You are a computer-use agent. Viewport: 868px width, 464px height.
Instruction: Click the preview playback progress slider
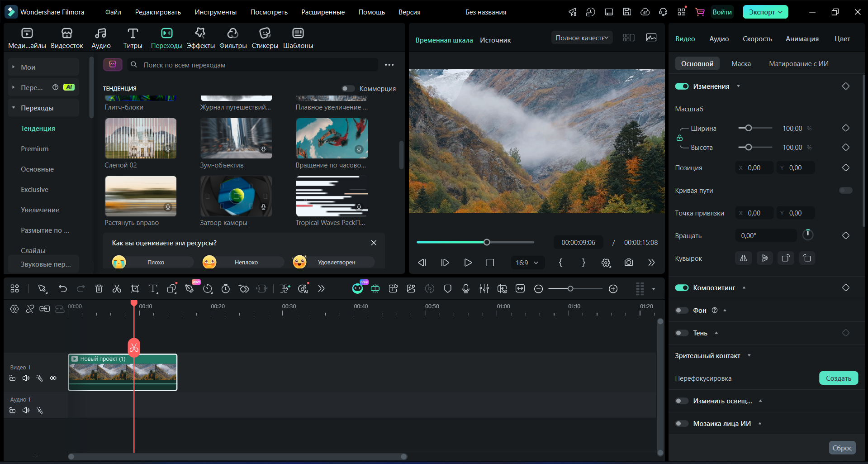(475, 242)
